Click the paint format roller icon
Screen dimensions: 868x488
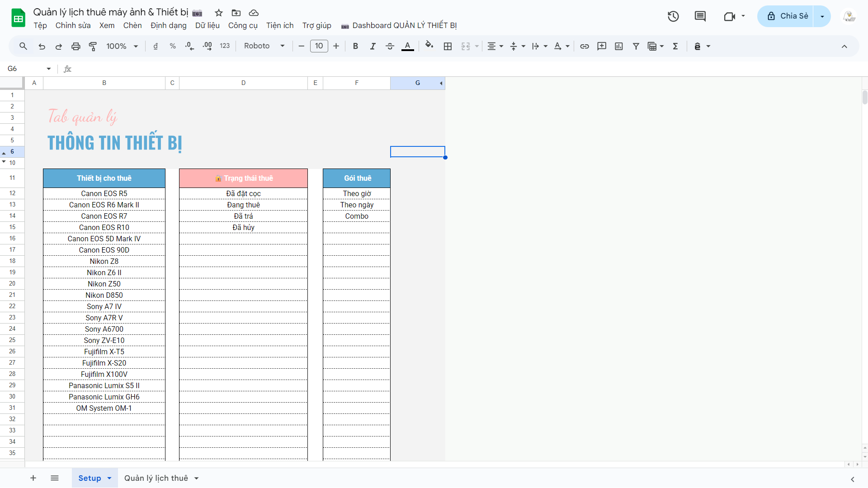click(x=93, y=46)
